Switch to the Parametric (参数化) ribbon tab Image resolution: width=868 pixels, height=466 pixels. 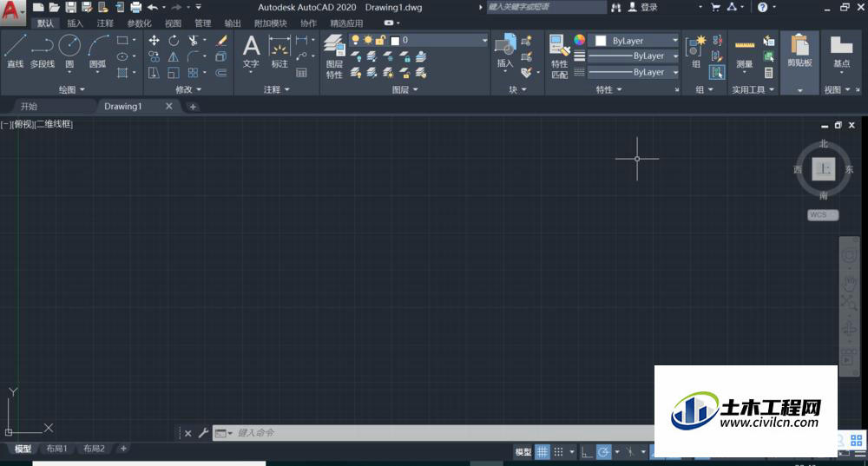[139, 23]
